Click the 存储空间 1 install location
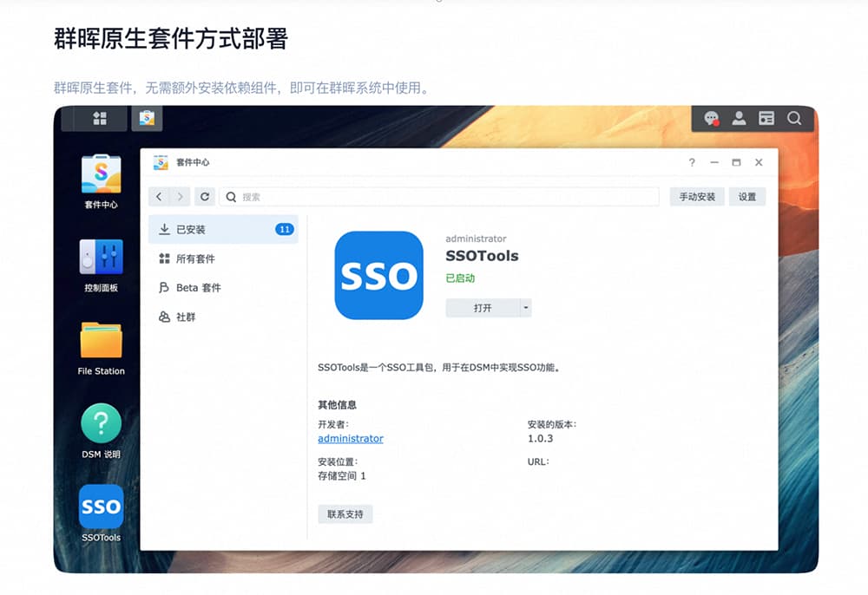Screen dimensions: 868x595 pyautogui.click(x=341, y=476)
